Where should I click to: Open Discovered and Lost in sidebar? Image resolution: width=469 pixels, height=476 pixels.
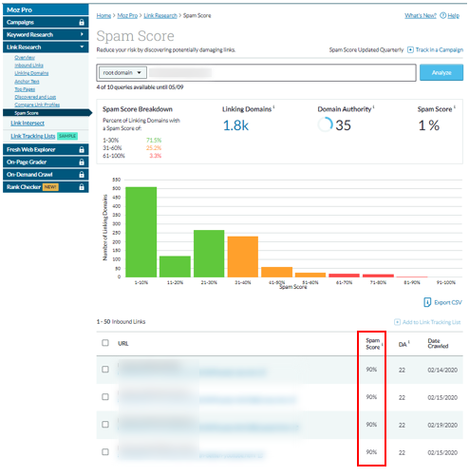35,97
